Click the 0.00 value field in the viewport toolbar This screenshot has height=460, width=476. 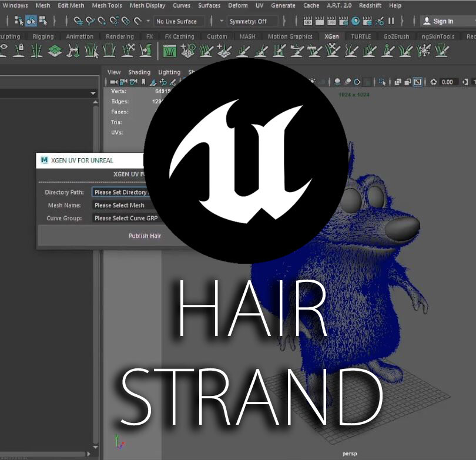point(447,83)
